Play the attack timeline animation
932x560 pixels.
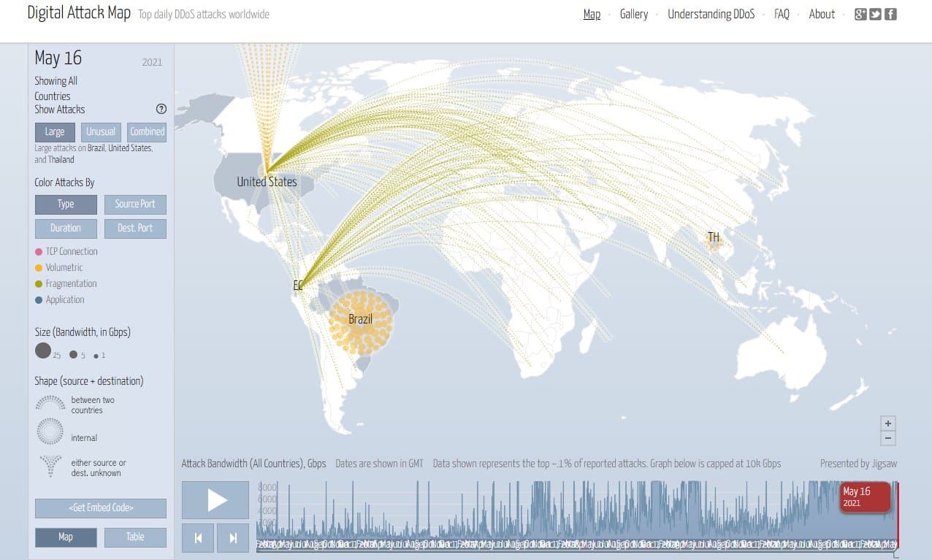coord(215,500)
